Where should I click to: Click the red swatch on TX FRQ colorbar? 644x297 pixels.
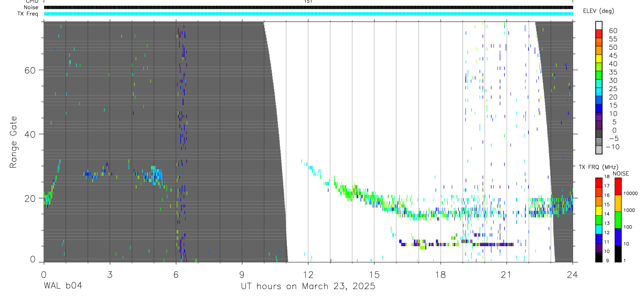599,183
